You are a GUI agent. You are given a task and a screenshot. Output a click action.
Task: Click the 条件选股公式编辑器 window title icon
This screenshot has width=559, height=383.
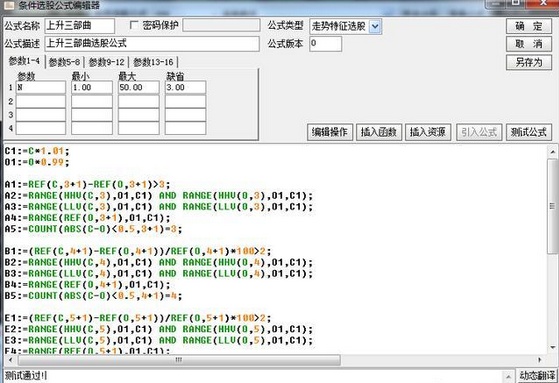tap(9, 5)
